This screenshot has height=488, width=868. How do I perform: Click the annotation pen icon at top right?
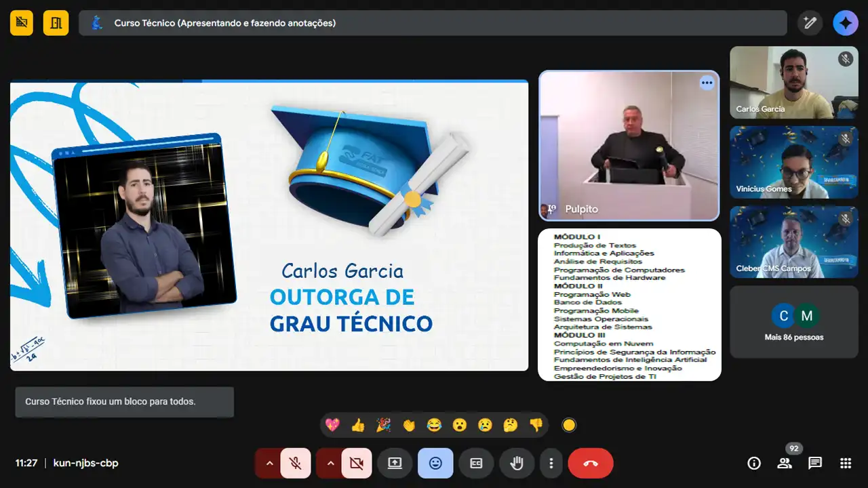809,23
